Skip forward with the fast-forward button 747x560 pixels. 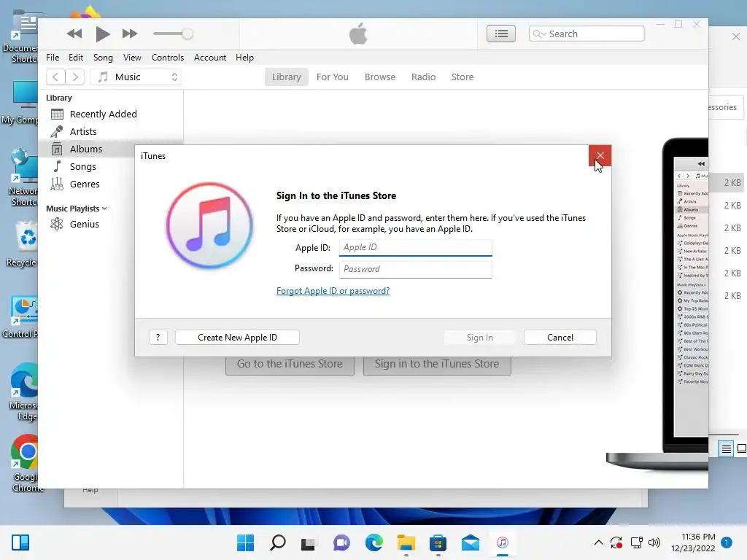click(x=130, y=34)
